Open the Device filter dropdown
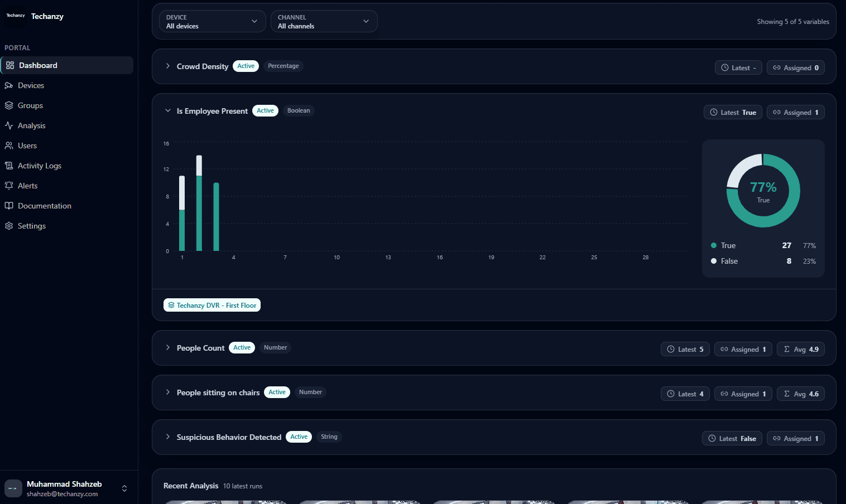The image size is (846, 504). (212, 21)
